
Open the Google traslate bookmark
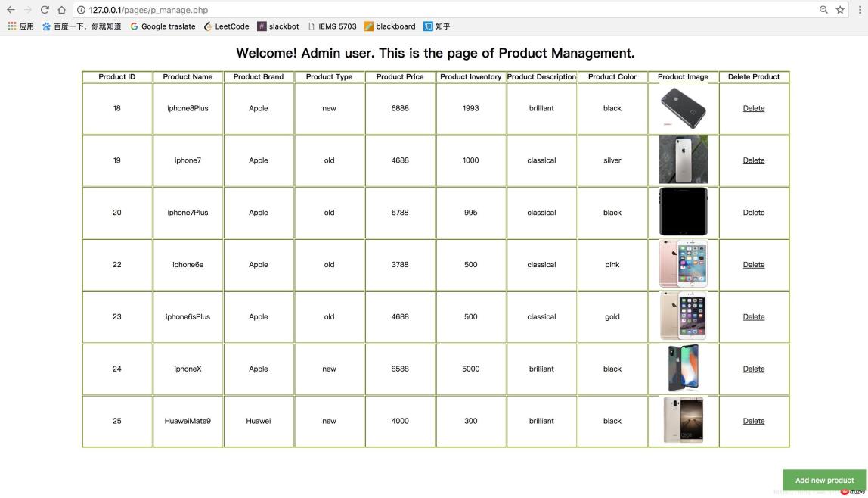(x=163, y=26)
